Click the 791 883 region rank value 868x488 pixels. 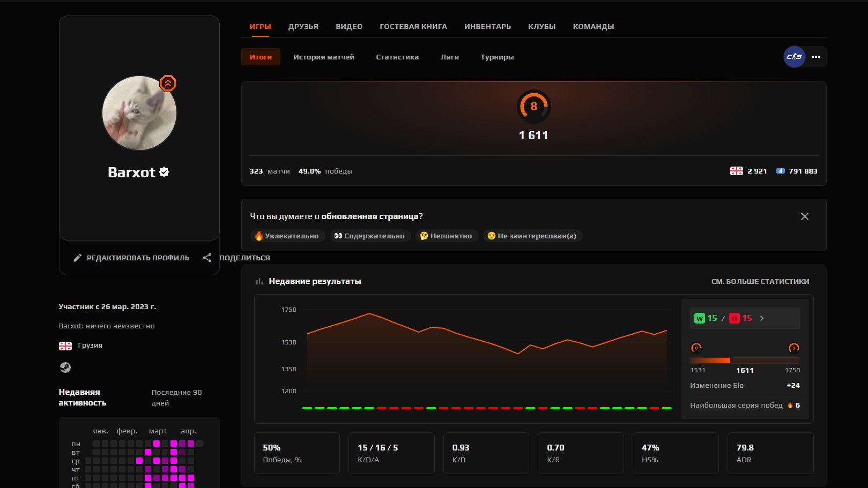point(803,171)
